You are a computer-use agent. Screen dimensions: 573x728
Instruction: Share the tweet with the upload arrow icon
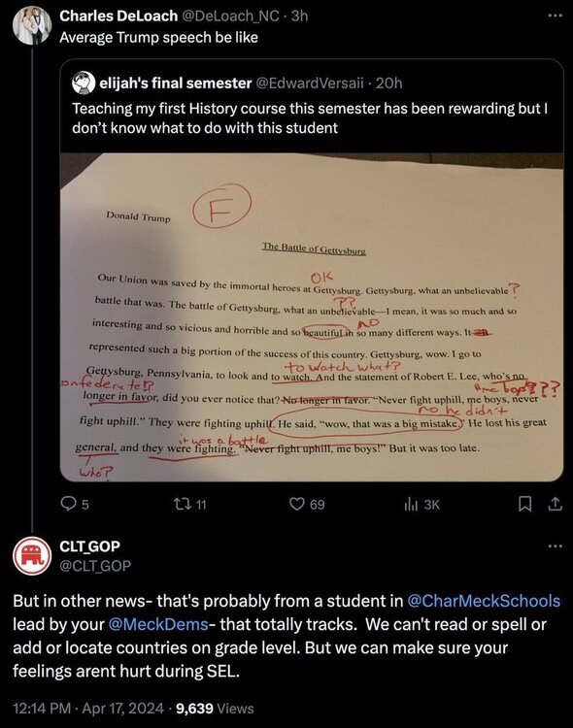point(555,504)
